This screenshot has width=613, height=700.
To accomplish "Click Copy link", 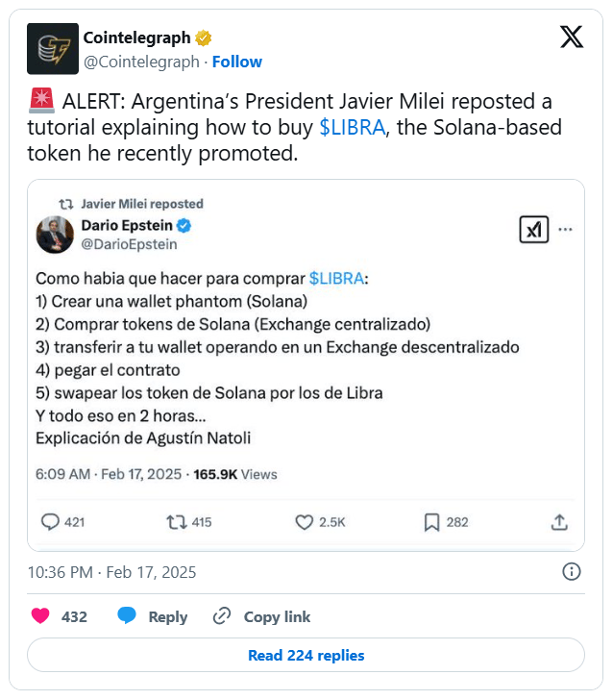I will [262, 616].
